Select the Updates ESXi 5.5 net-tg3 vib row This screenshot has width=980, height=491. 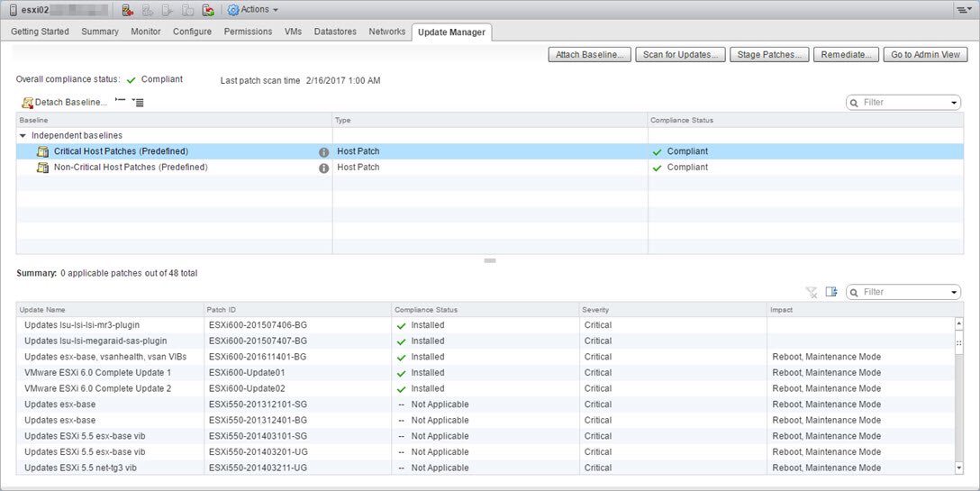[x=485, y=468]
